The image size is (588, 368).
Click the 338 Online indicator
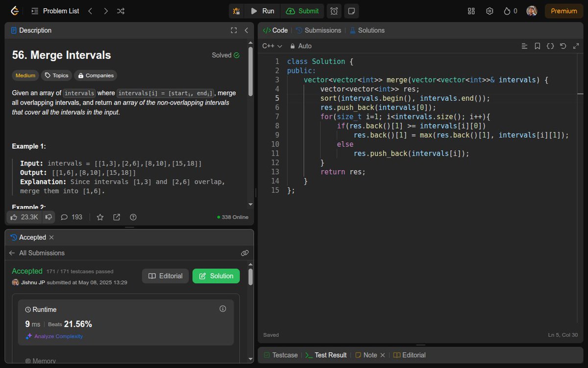tap(233, 217)
